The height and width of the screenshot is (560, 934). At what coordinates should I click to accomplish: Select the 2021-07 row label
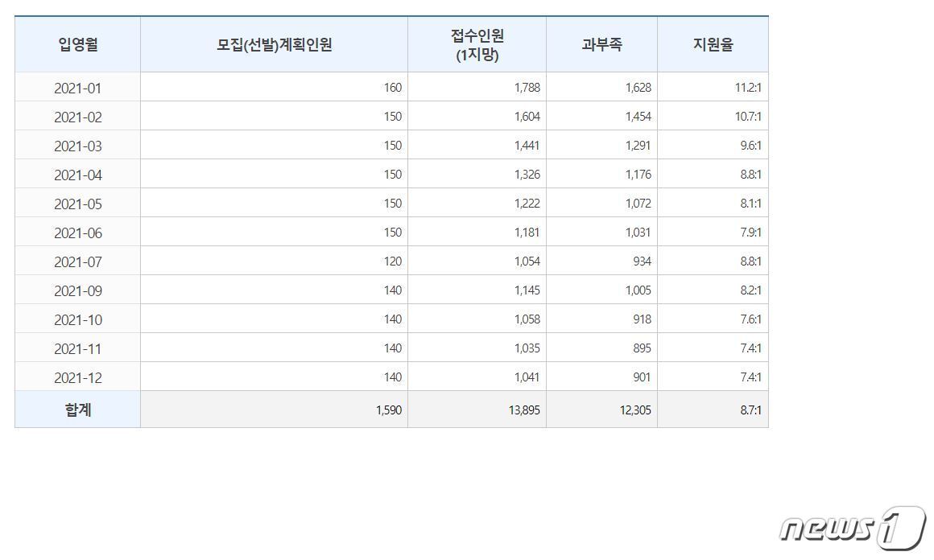[x=78, y=261]
